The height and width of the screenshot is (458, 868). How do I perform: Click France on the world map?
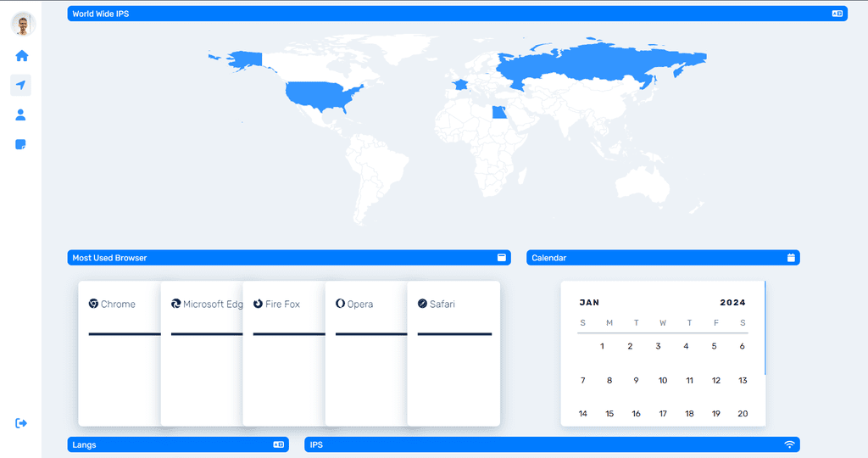tap(459, 85)
